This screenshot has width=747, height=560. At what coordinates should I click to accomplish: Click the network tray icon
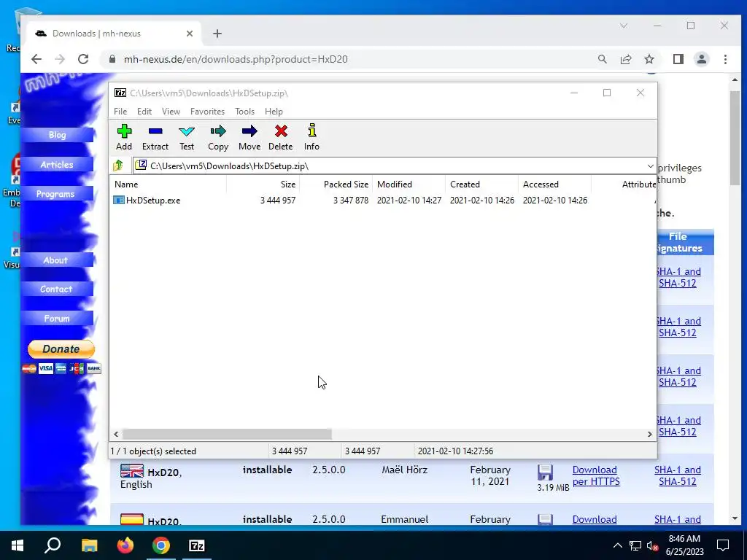click(x=635, y=545)
